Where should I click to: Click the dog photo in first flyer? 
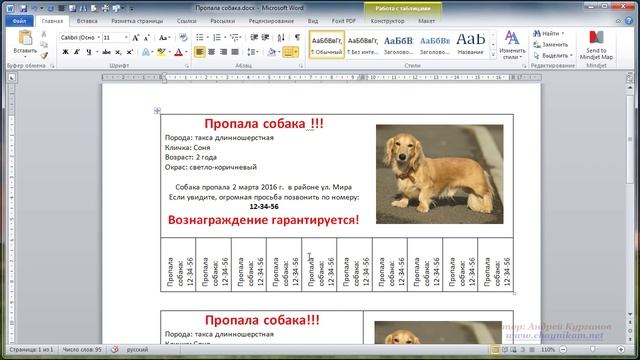[440, 174]
